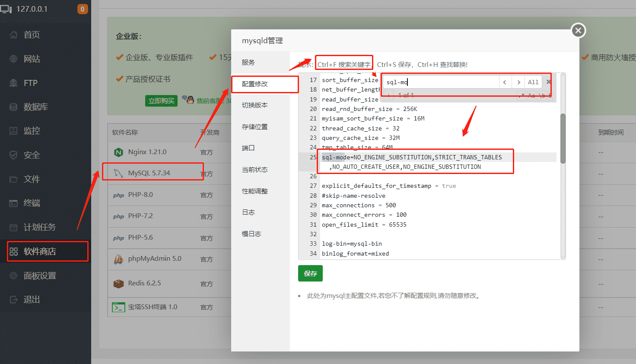Click the PHP-7.2 php icon

point(118,216)
